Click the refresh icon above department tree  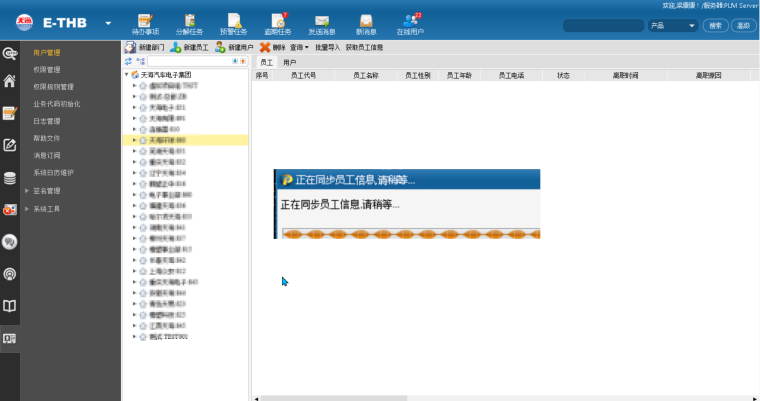(x=128, y=61)
